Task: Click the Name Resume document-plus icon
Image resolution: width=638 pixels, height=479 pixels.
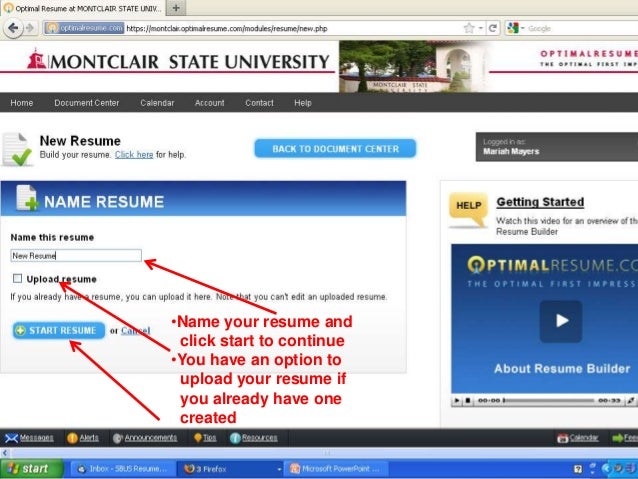Action: click(26, 198)
